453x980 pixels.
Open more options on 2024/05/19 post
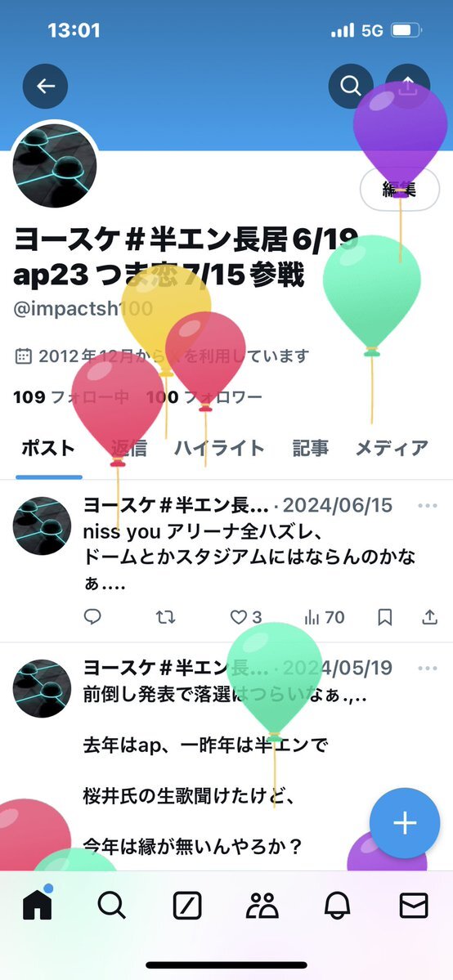click(428, 668)
